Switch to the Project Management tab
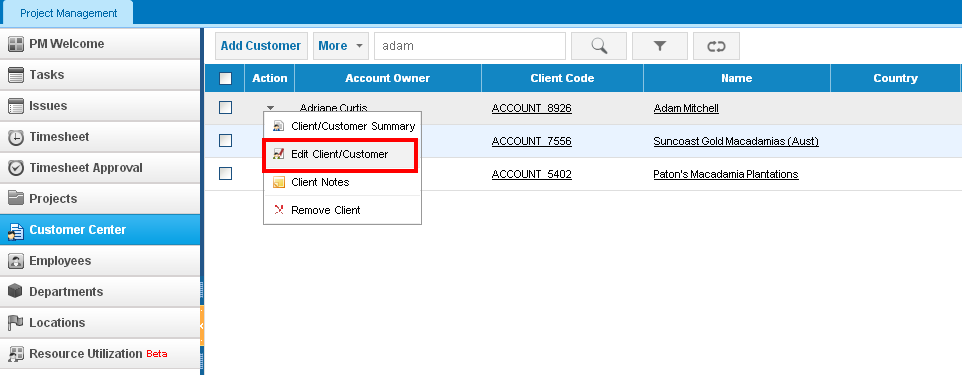 (x=68, y=13)
